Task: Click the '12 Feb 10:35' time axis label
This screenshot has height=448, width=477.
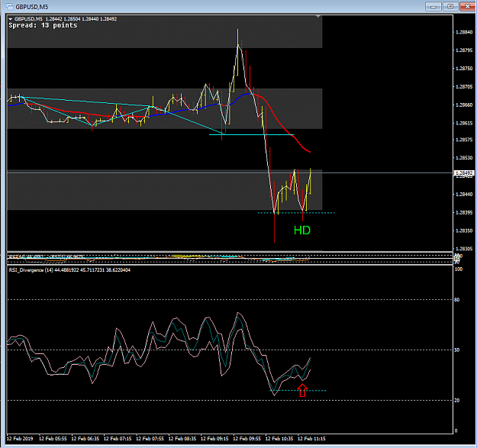Action: [279, 439]
